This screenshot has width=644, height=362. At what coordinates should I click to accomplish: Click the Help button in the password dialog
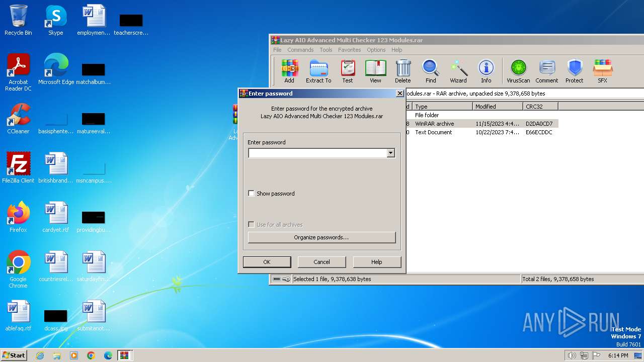click(x=377, y=262)
